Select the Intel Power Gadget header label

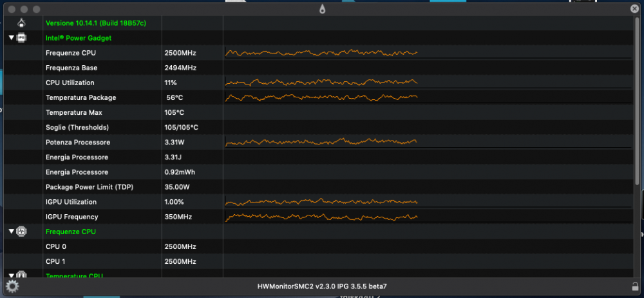79,38
